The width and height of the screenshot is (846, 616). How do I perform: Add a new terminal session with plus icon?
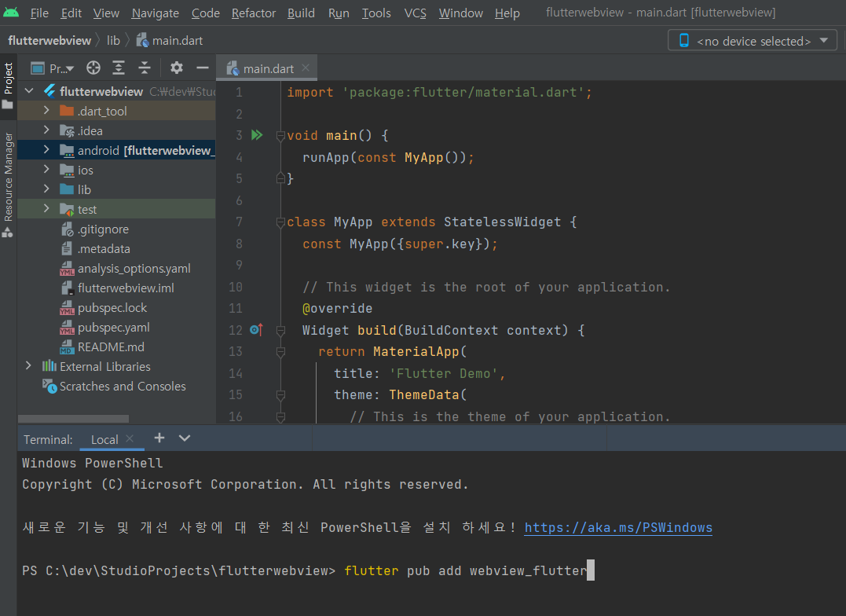coord(159,438)
